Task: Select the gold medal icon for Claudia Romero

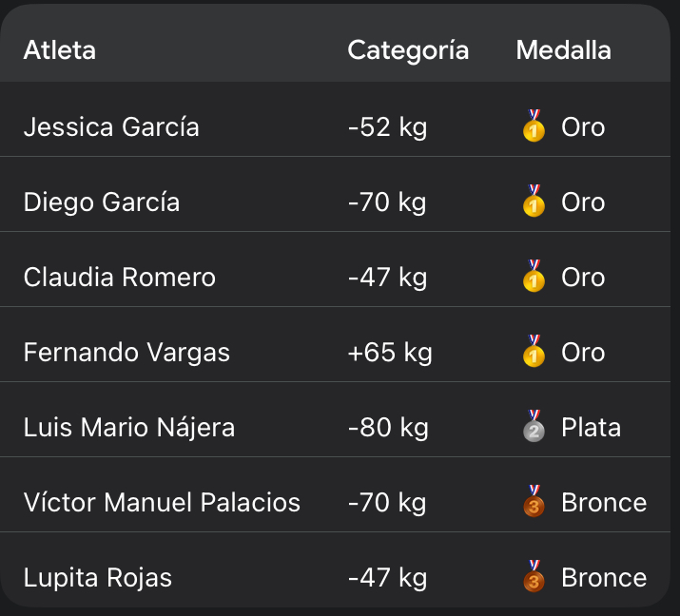Action: pos(534,277)
